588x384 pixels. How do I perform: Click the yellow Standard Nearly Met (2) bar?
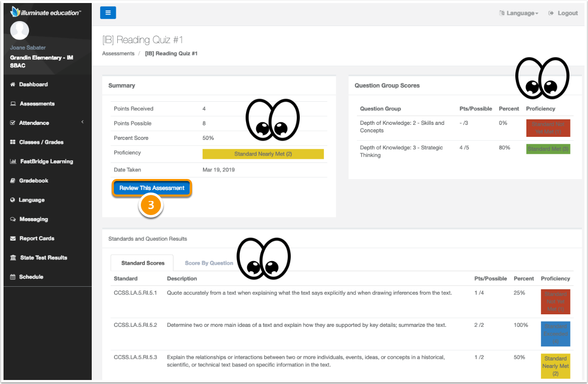263,154
